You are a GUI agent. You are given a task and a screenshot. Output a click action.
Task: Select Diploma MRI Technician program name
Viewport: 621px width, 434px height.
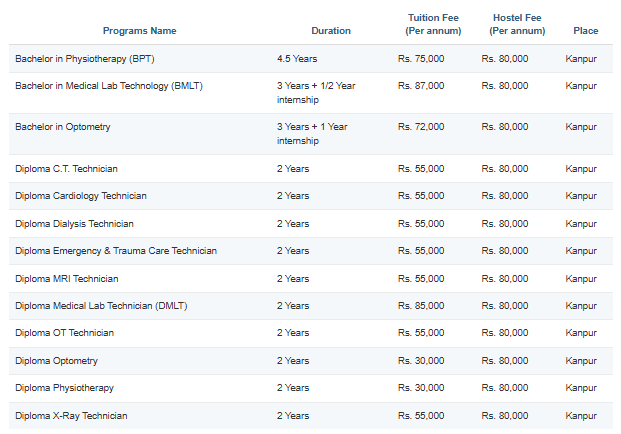click(67, 279)
